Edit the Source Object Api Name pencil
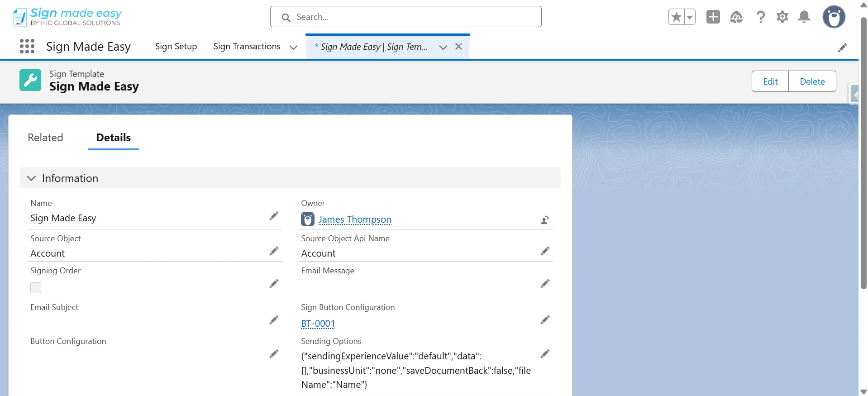The width and height of the screenshot is (868, 396). [545, 251]
